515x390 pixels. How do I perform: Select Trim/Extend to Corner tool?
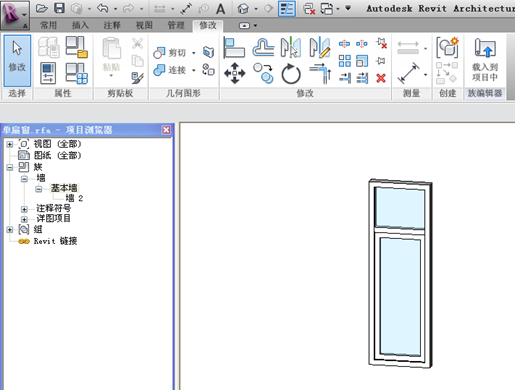tap(320, 73)
